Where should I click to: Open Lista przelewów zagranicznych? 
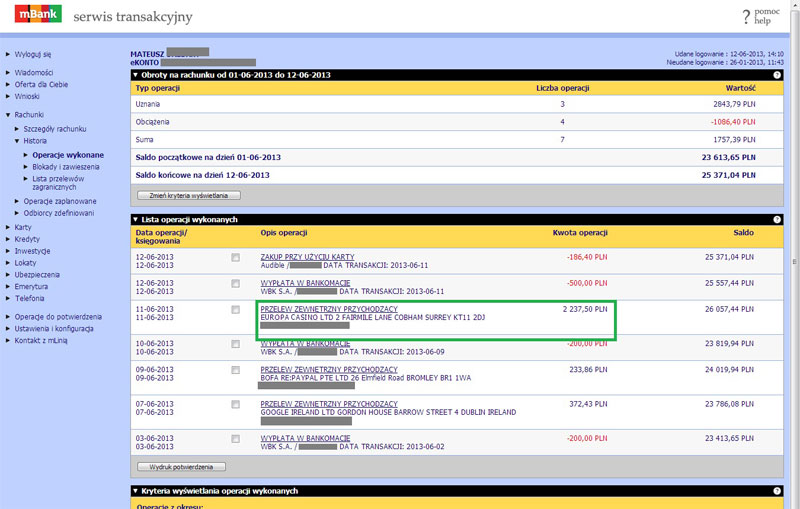(58, 183)
